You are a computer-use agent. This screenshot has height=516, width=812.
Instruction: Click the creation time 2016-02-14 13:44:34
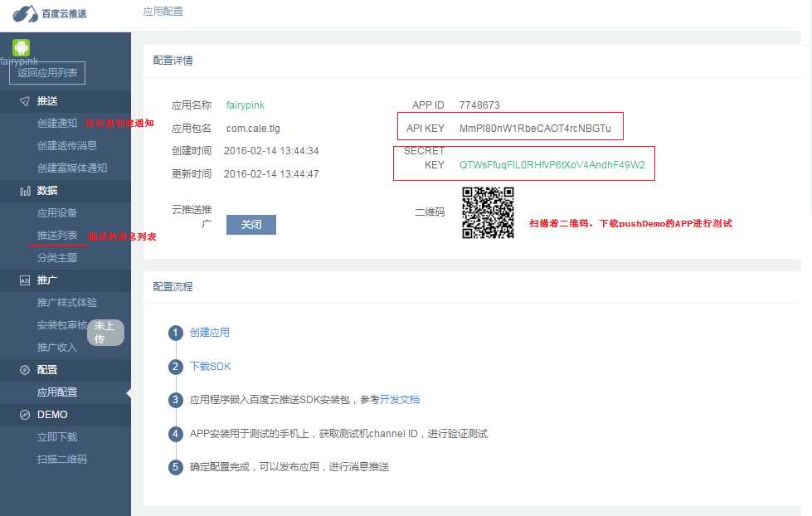pyautogui.click(x=271, y=151)
